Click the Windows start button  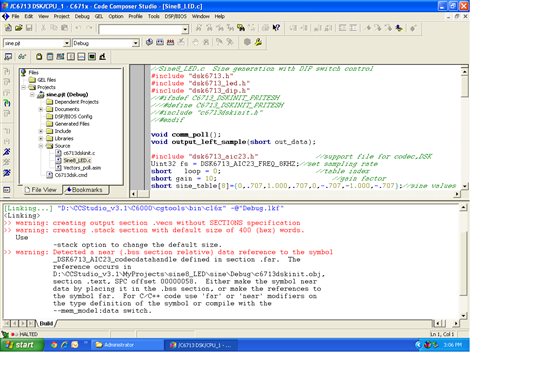click(22, 345)
